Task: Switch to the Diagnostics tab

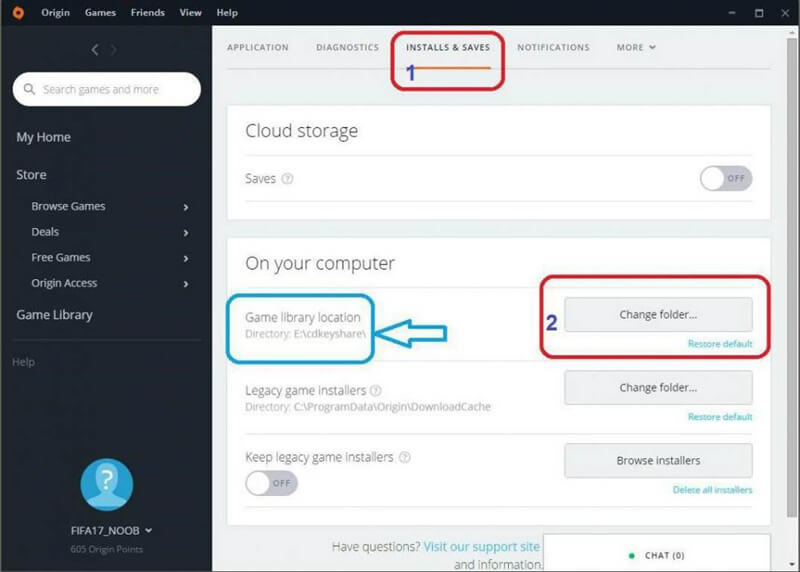Action: click(347, 47)
